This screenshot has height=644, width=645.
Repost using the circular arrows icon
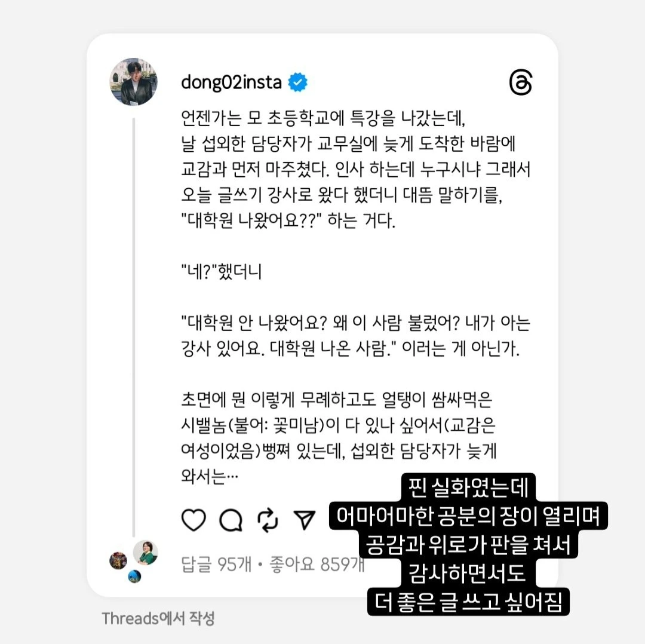[268, 520]
